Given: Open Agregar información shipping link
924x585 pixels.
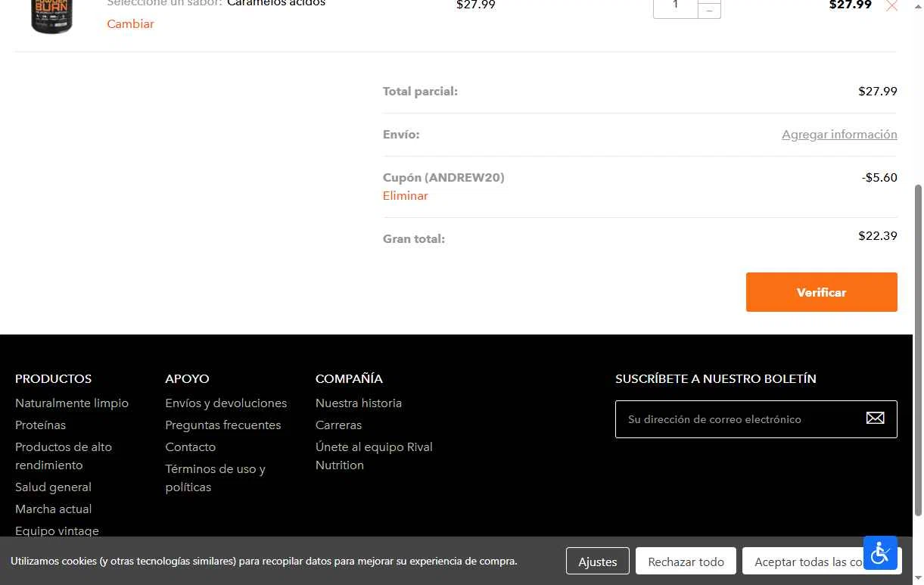Looking at the screenshot, I should pyautogui.click(x=839, y=135).
